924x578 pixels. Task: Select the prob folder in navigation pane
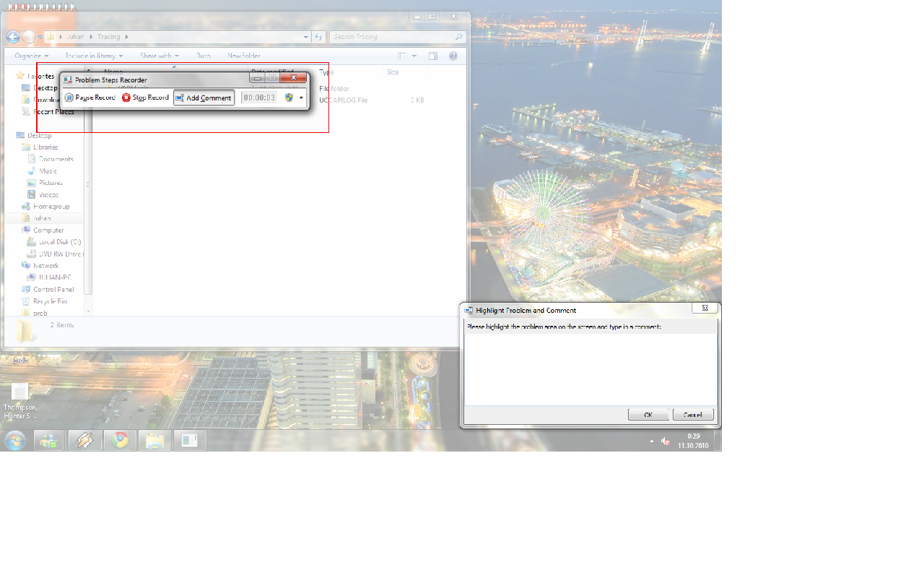(40, 314)
